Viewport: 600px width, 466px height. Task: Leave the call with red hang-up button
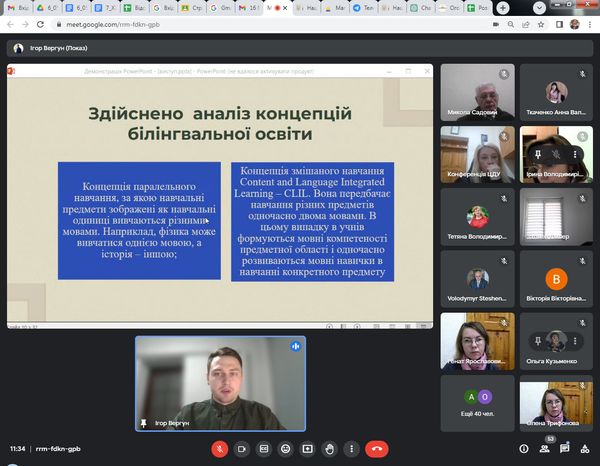click(x=377, y=449)
